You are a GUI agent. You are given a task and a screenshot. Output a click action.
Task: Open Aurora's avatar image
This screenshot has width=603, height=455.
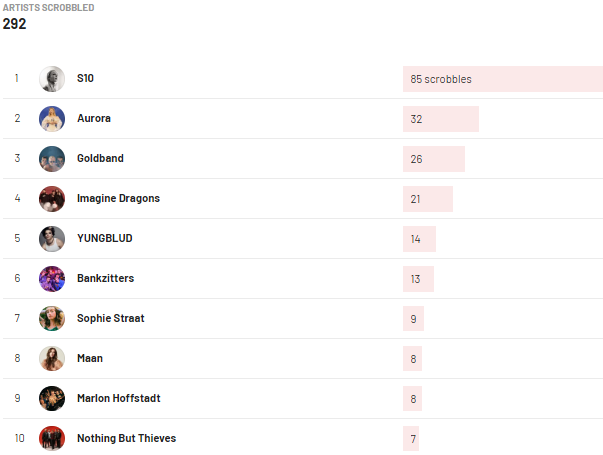(x=52, y=119)
